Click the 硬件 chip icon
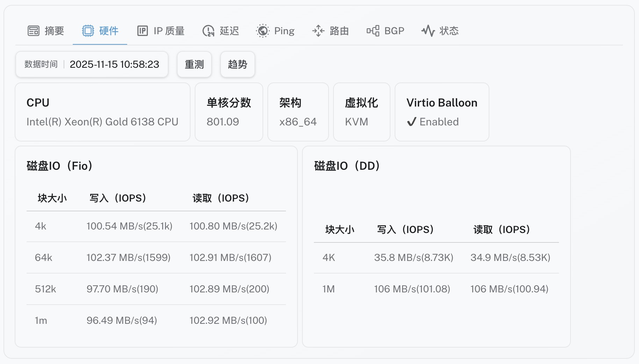Viewport: 639px width, 364px height. 88,31
